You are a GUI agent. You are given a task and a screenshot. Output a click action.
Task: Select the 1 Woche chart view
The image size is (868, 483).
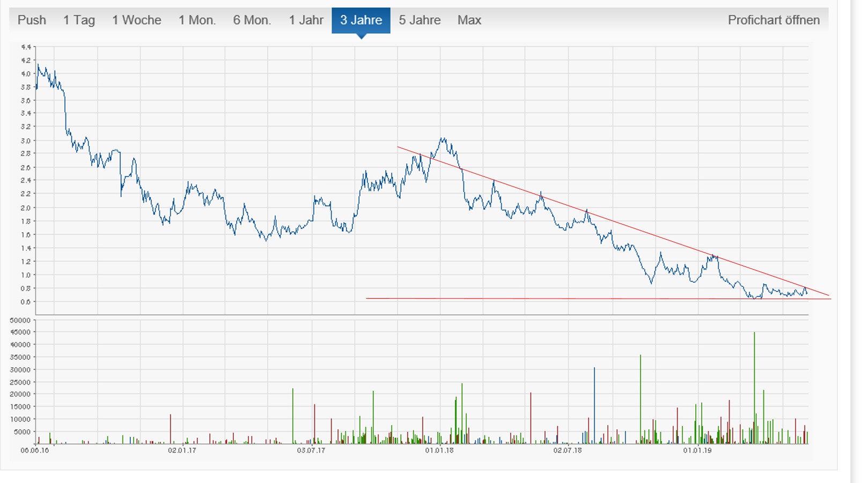tap(137, 20)
